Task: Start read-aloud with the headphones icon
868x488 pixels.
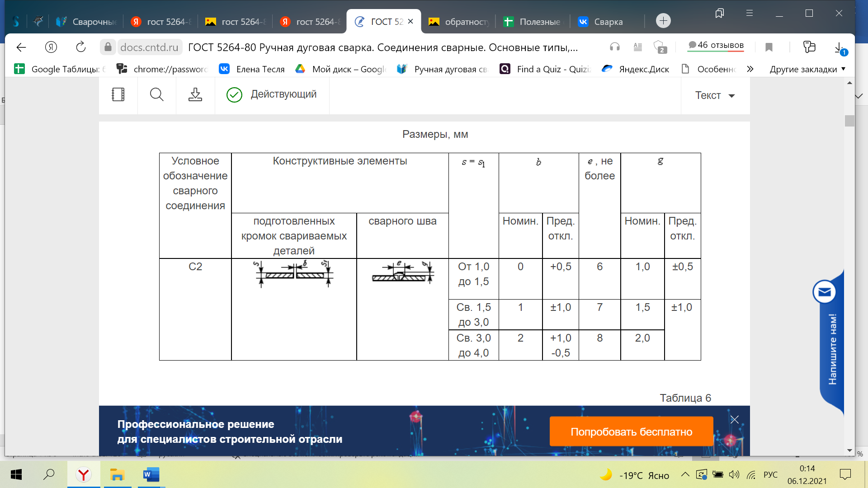Action: (x=614, y=47)
